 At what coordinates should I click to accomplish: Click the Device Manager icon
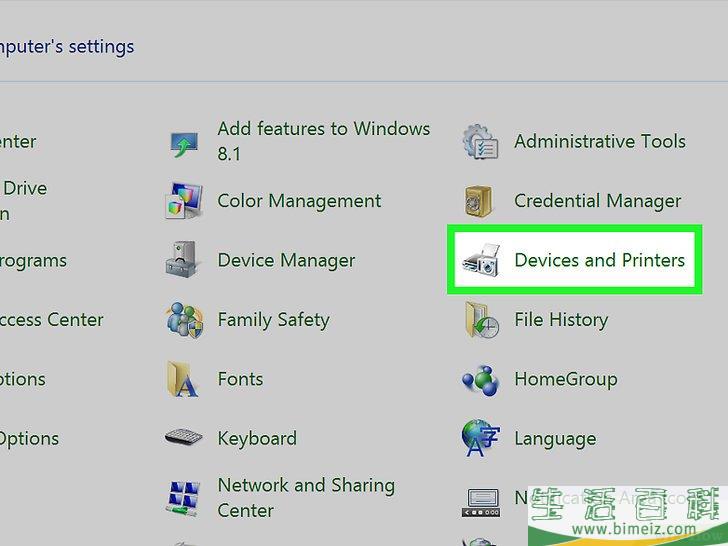183,260
